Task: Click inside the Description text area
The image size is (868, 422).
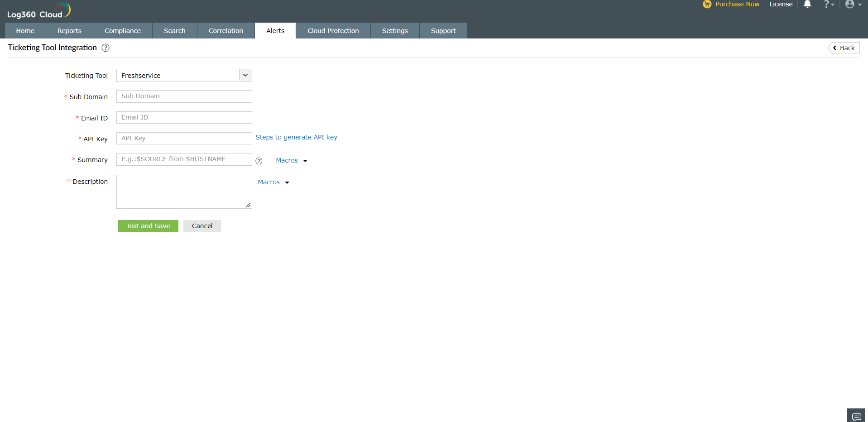Action: [184, 192]
